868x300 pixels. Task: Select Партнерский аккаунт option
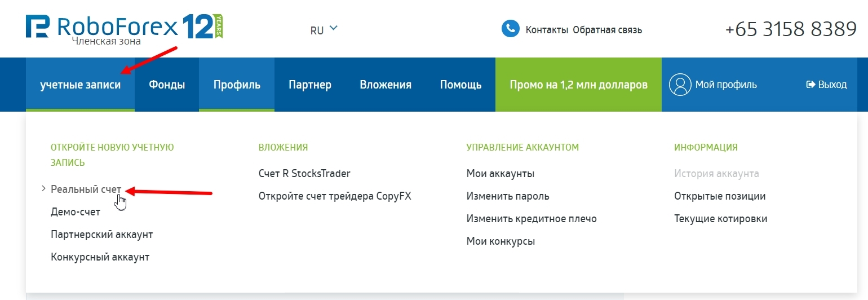(x=102, y=235)
